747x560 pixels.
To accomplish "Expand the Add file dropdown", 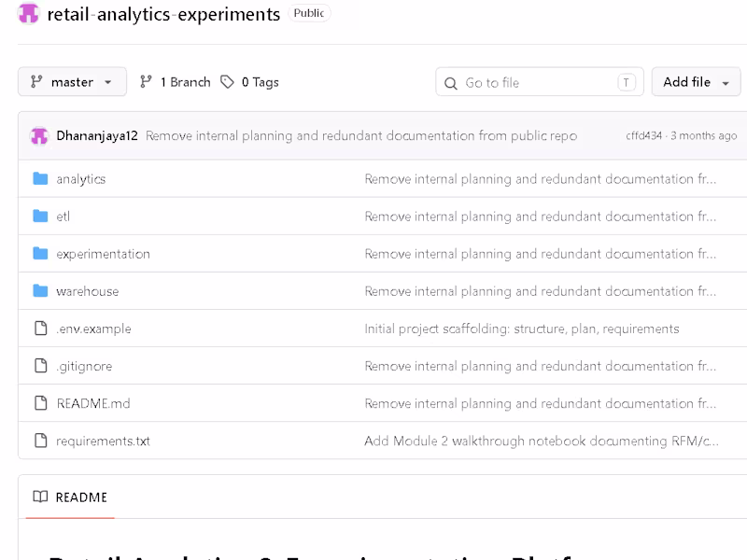I will 696,82.
